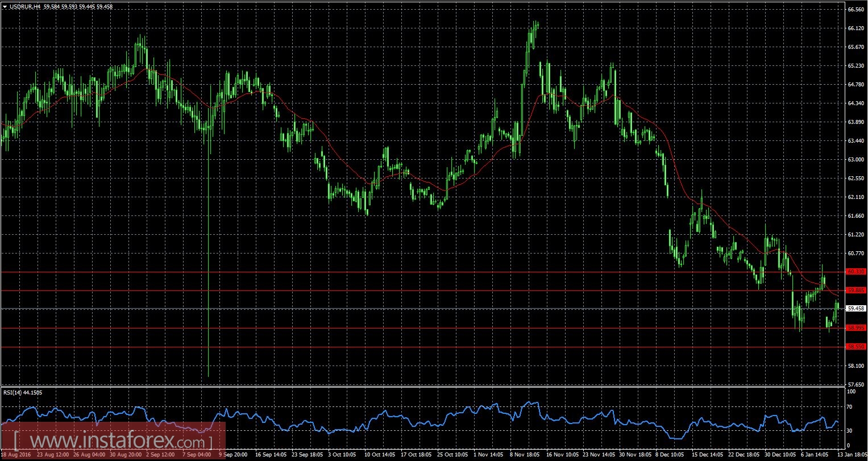Click the 8 Nov 18:05 date label

tap(526, 455)
